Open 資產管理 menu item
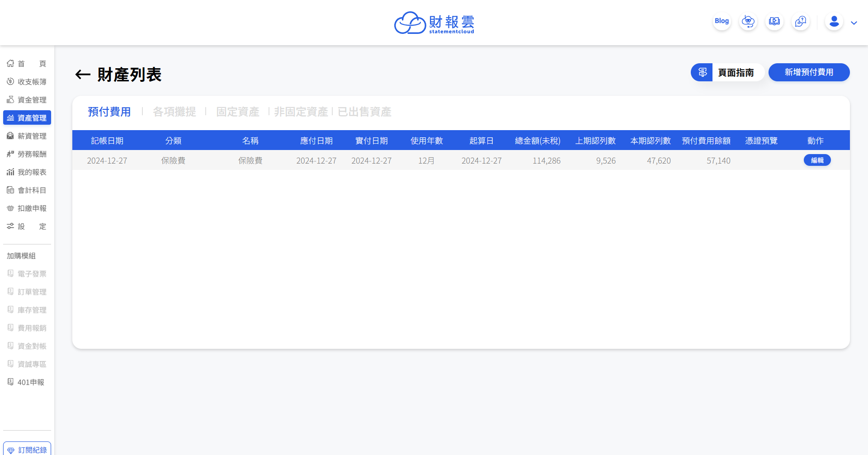868x455 pixels. pos(27,117)
